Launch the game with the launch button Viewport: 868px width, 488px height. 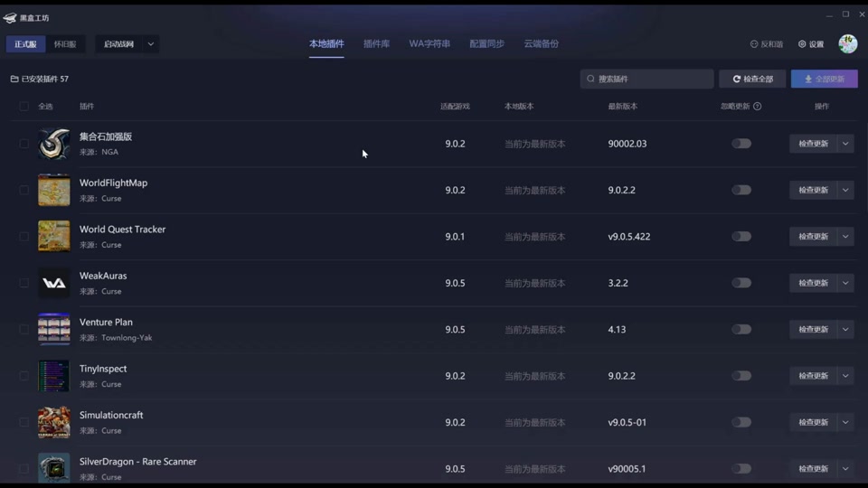tap(118, 44)
